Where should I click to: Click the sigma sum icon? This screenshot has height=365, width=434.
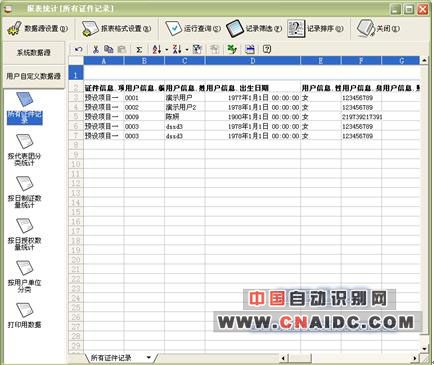tap(139, 50)
